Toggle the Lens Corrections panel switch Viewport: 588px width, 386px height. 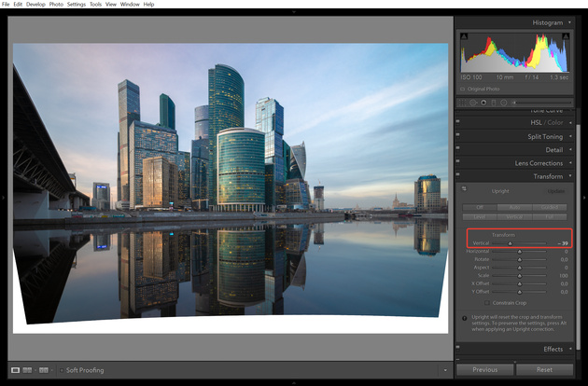pos(458,161)
